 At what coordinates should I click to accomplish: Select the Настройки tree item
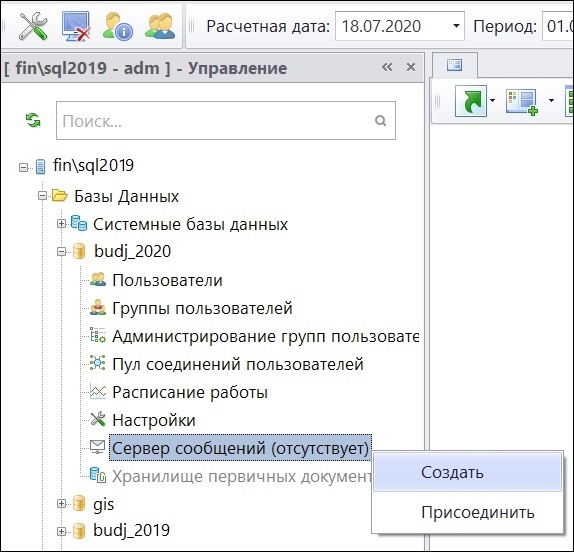tap(154, 420)
